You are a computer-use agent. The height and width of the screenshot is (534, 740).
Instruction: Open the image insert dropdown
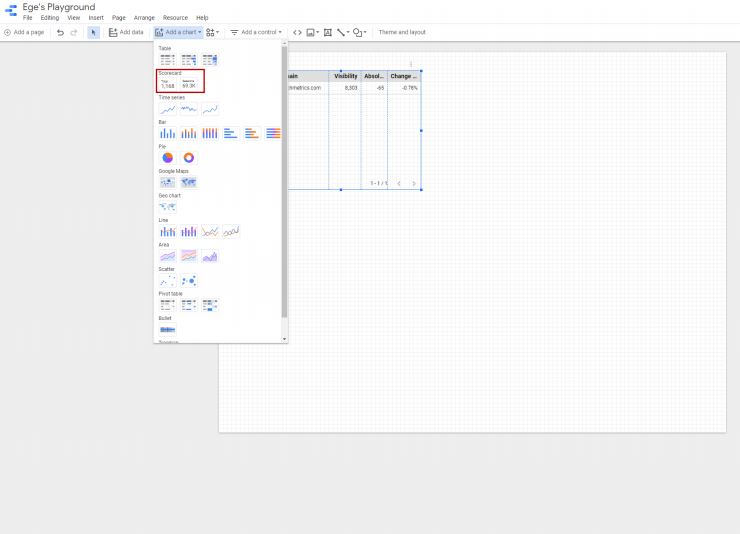[x=312, y=33]
